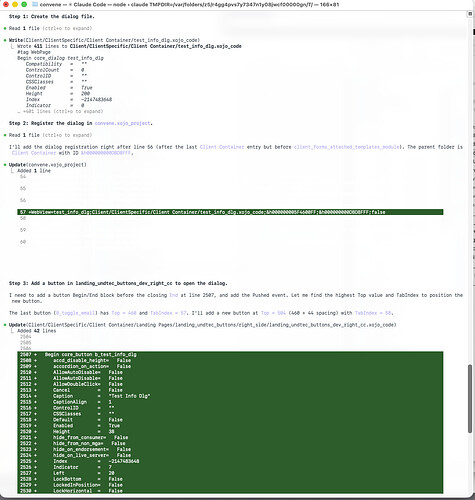The height and width of the screenshot is (500, 475).
Task: Click the highlighted 'TabIndex = 58' value
Action: tap(374, 313)
